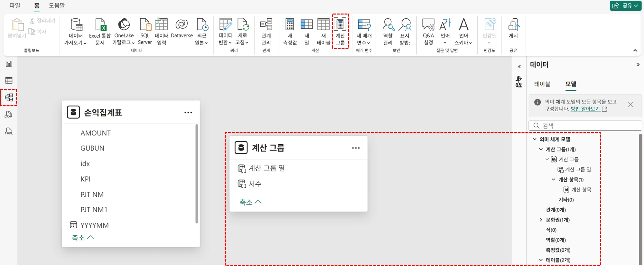This screenshot has height=266, width=644.
Task: Click the 계산 그룹 ribbon icon
Action: tap(340, 31)
